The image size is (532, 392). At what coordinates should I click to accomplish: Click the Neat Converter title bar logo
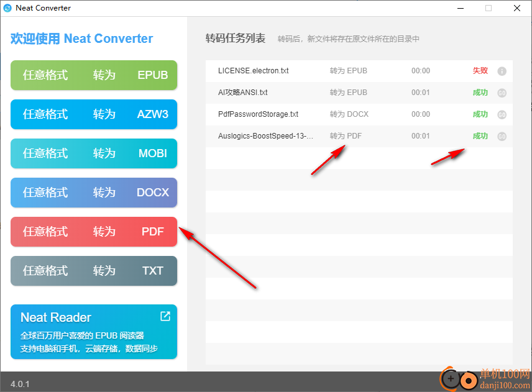coord(7,8)
